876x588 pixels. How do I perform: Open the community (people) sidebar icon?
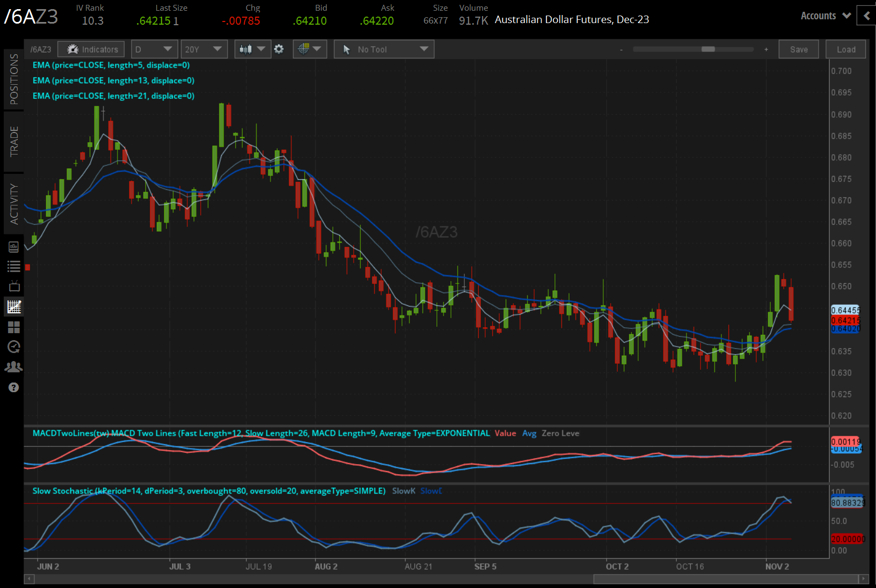(x=14, y=366)
